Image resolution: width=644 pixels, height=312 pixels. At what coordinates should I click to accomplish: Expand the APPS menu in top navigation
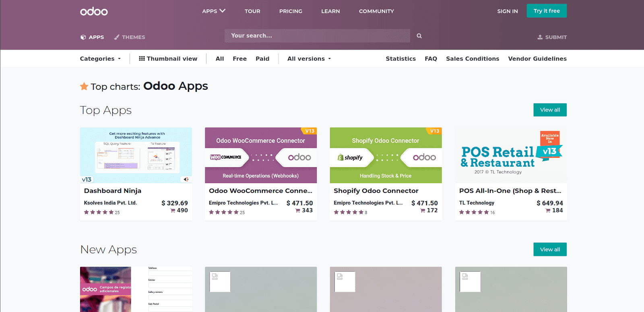pyautogui.click(x=213, y=11)
